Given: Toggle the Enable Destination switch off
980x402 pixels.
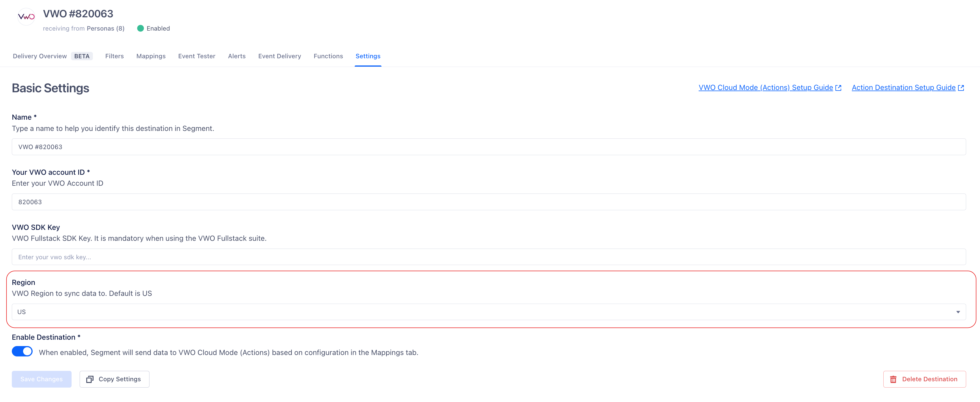Looking at the screenshot, I should [x=22, y=352].
